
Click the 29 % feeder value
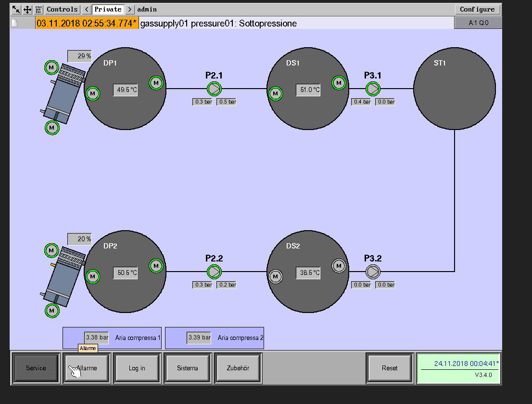pyautogui.click(x=79, y=56)
